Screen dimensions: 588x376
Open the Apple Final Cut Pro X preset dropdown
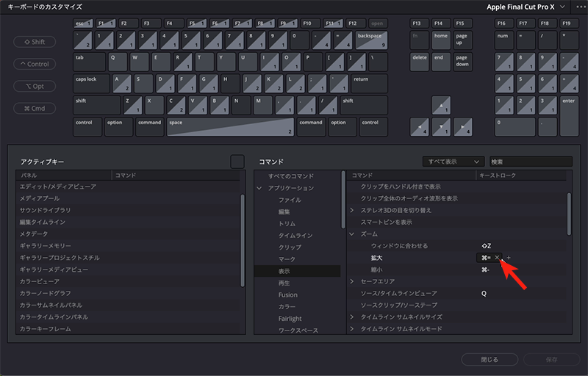526,7
